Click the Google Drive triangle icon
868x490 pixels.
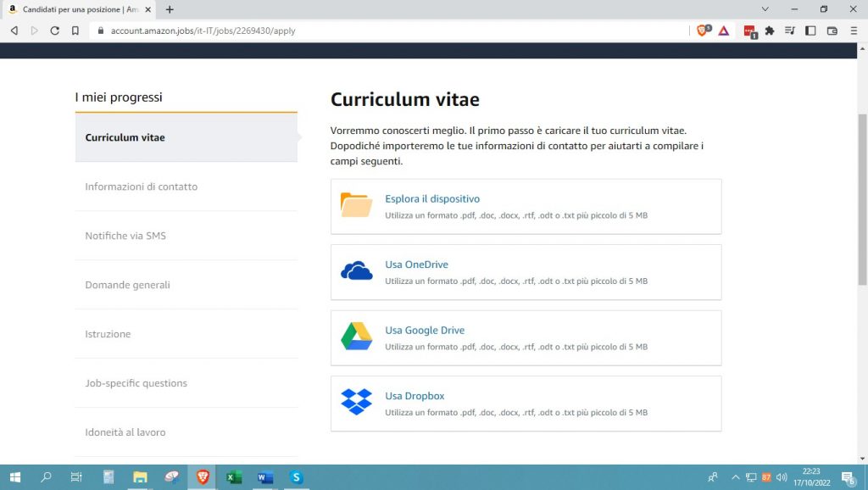pyautogui.click(x=356, y=336)
